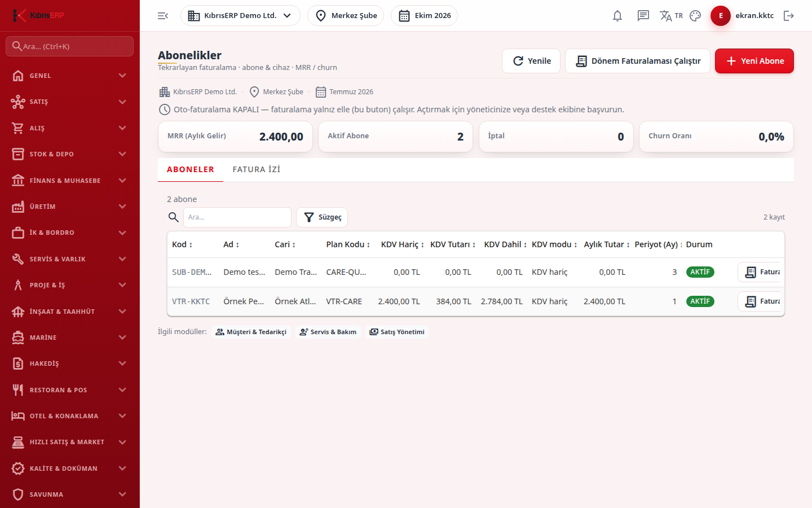This screenshot has height=508, width=812.
Task: Run Dönem Faturalaması Çalıştır button
Action: (x=638, y=61)
